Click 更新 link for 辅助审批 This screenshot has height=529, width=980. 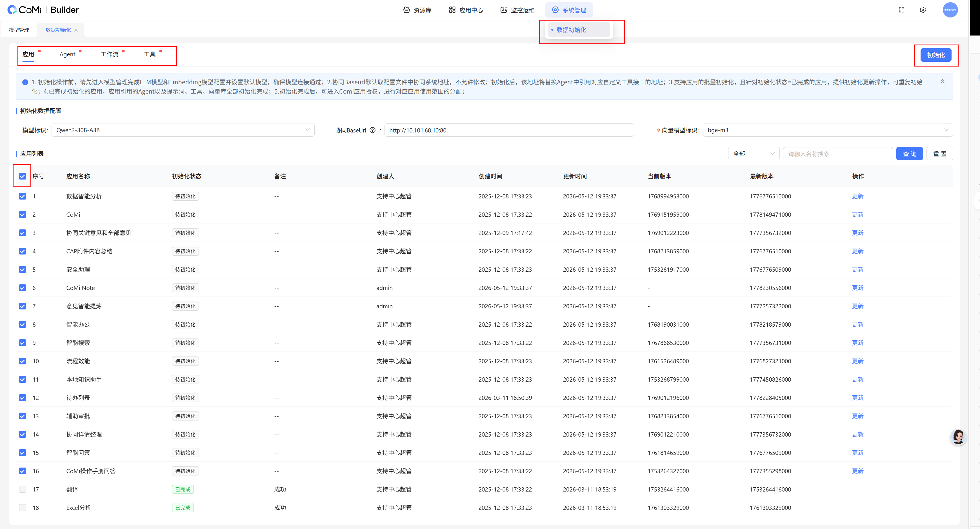[x=857, y=416]
